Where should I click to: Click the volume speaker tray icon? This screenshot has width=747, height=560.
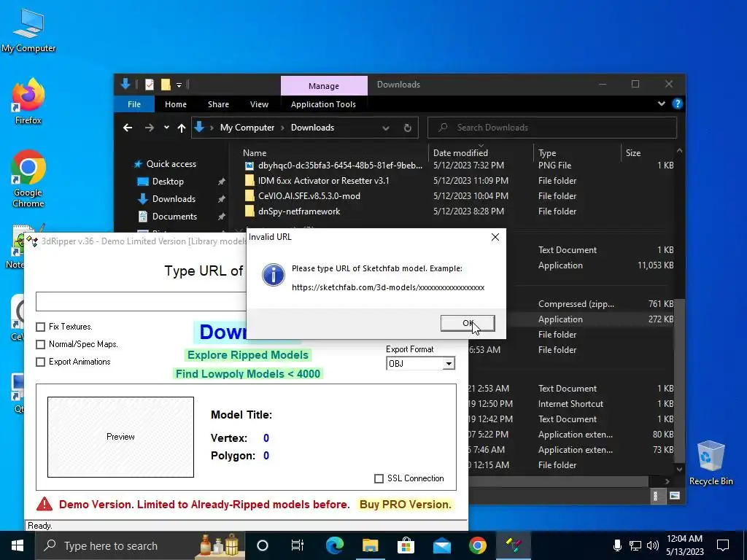[x=653, y=545]
